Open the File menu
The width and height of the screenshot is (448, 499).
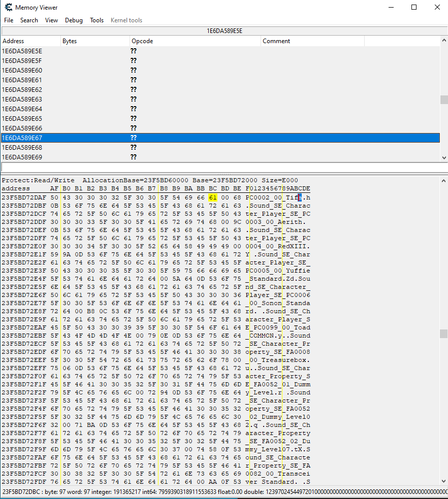coord(9,20)
